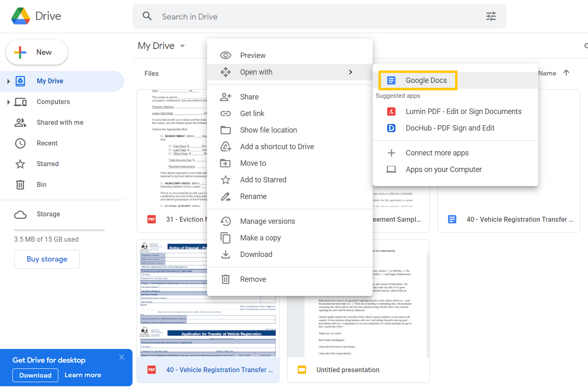Click the Starred star icon in sidebar
The image size is (588, 390).
20,164
